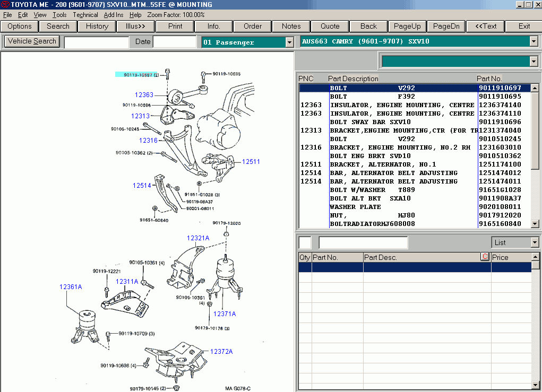Image resolution: width=542 pixels, height=392 pixels.
Task: Click the PageDn button
Action: pos(446,26)
